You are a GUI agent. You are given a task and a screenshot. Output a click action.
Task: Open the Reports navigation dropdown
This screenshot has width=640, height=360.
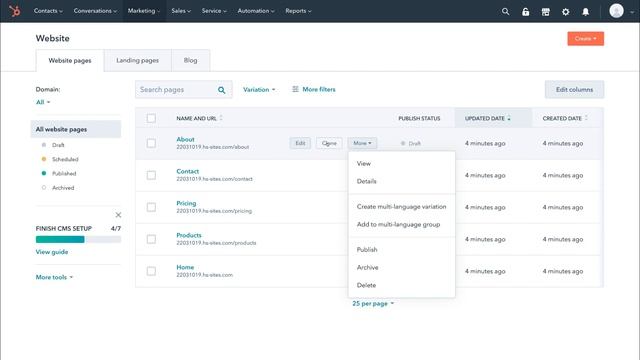[298, 11]
